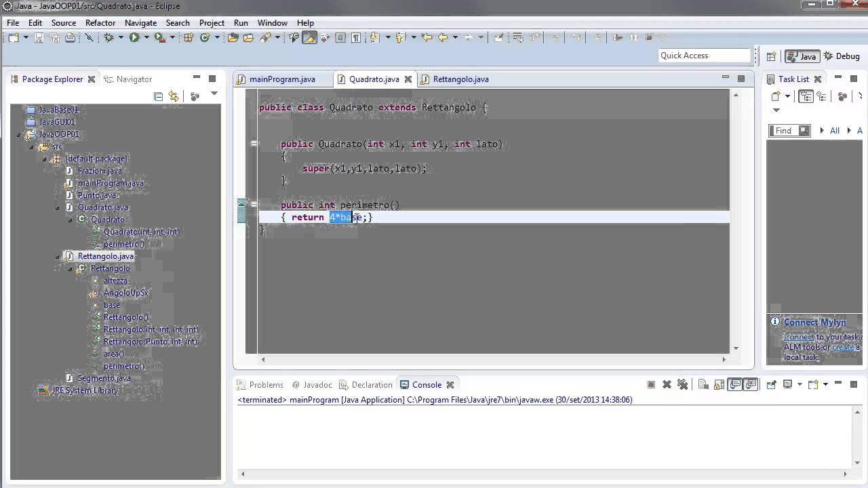Click the Open Perspective icon
Screen dimensions: 868x488
click(x=771, y=56)
